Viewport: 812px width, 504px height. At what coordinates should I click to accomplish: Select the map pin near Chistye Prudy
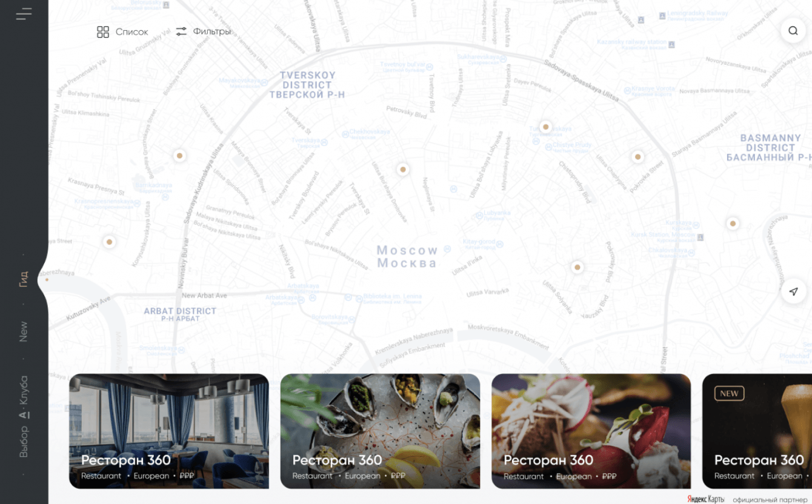point(545,127)
